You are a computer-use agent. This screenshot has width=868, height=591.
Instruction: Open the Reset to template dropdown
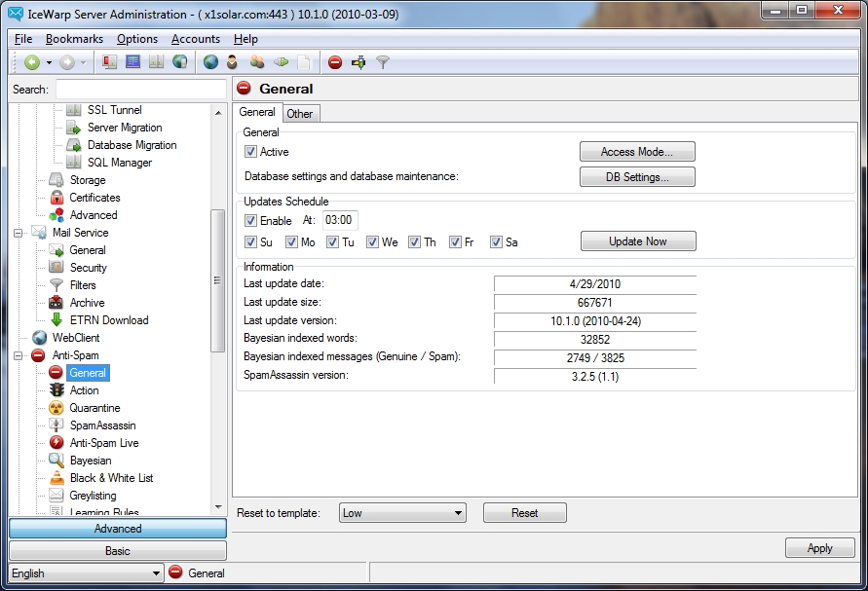(402, 513)
